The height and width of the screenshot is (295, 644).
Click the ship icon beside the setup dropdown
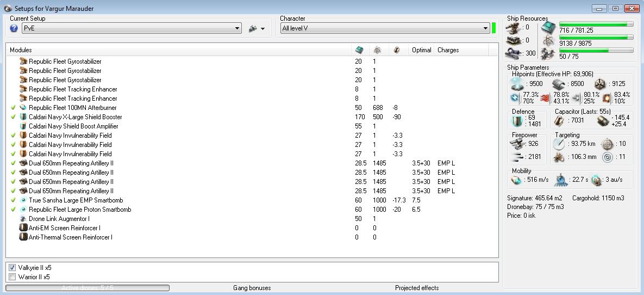(x=253, y=28)
